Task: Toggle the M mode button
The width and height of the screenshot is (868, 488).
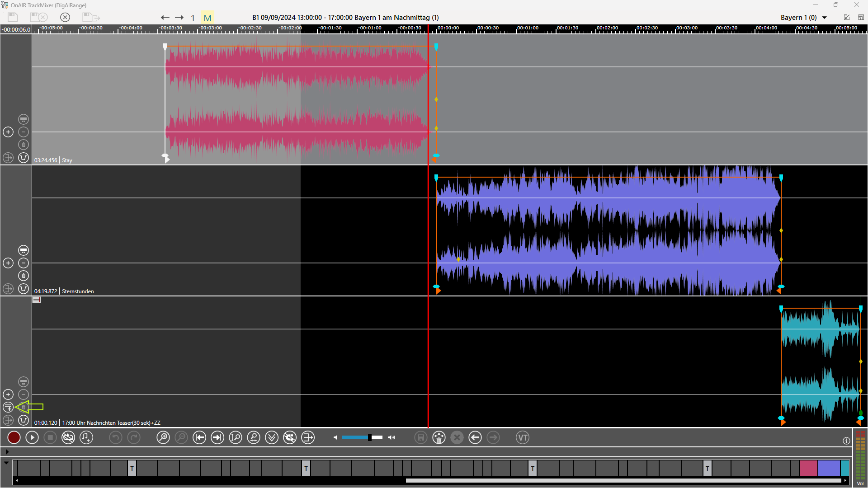Action: 208,18
